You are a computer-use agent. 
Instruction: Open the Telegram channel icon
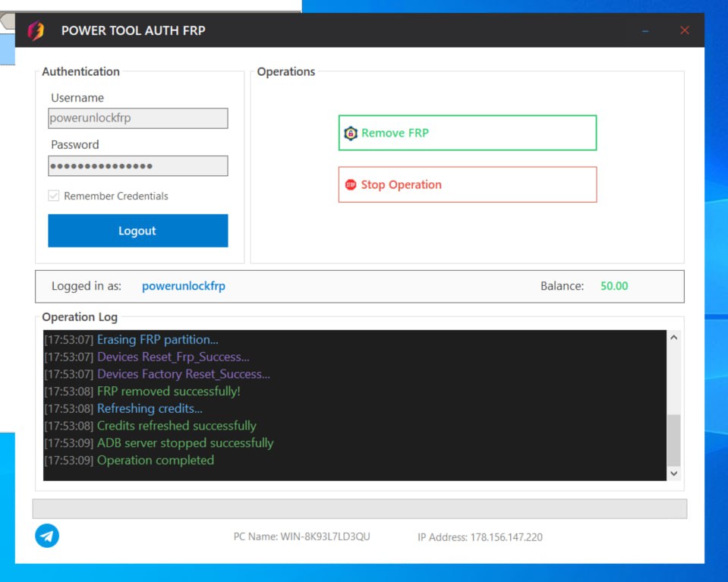(47, 536)
